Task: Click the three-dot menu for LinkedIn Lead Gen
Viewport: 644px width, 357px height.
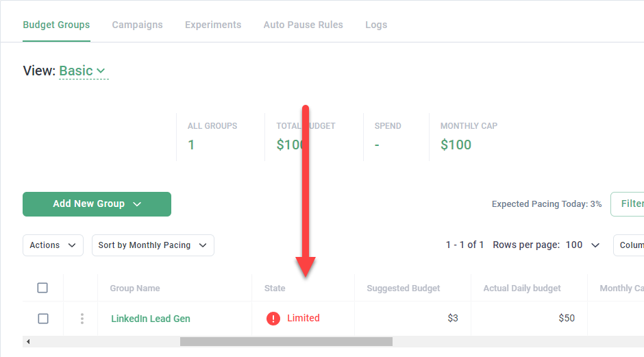Action: pos(82,319)
